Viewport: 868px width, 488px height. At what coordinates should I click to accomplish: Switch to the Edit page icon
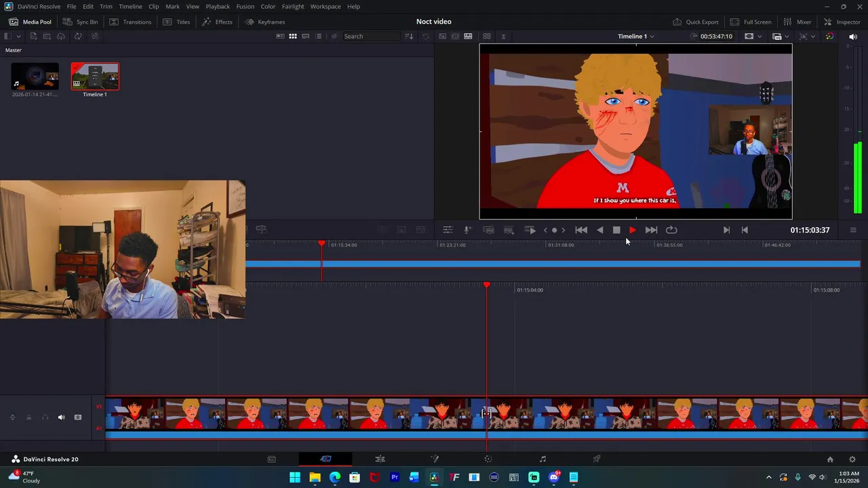[380, 459]
